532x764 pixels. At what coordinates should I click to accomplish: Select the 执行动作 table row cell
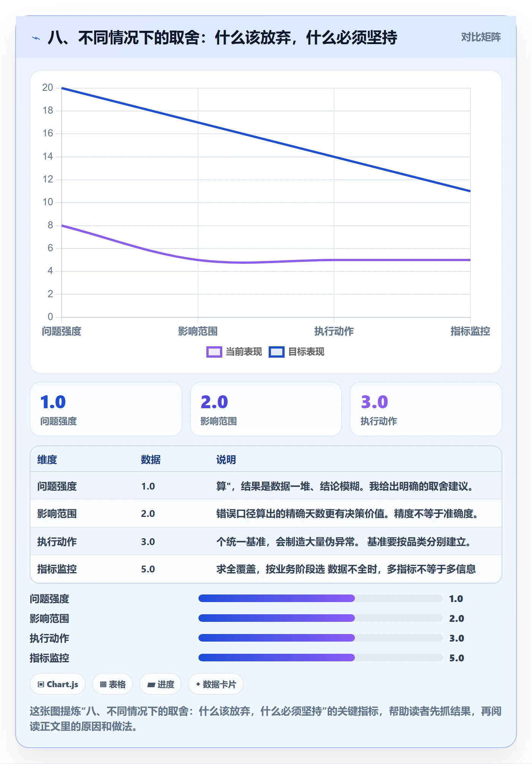pos(57,542)
